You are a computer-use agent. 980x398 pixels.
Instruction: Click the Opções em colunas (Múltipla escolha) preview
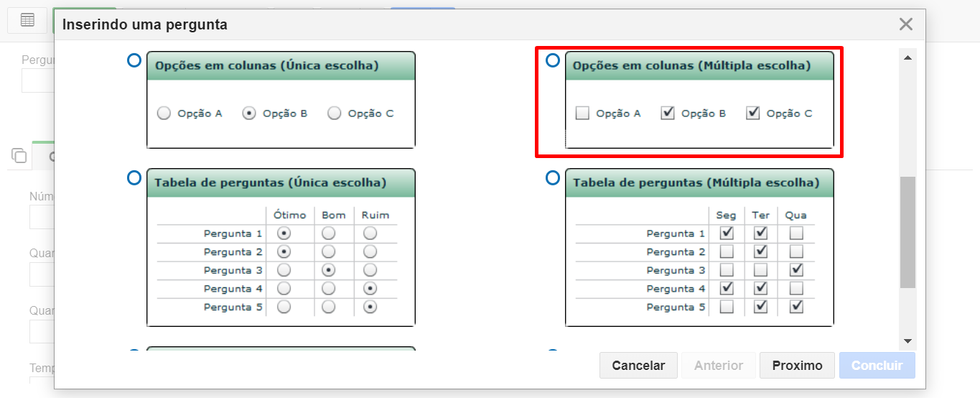coord(699,100)
